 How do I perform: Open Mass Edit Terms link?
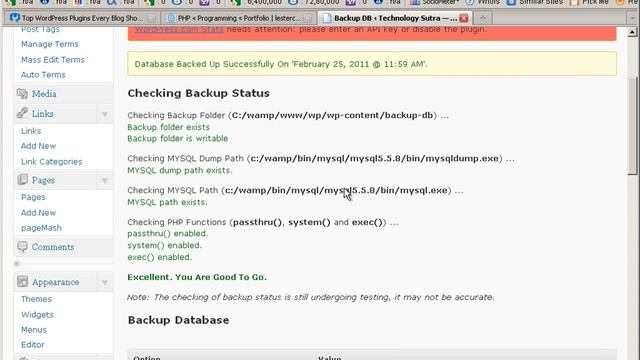tap(53, 60)
